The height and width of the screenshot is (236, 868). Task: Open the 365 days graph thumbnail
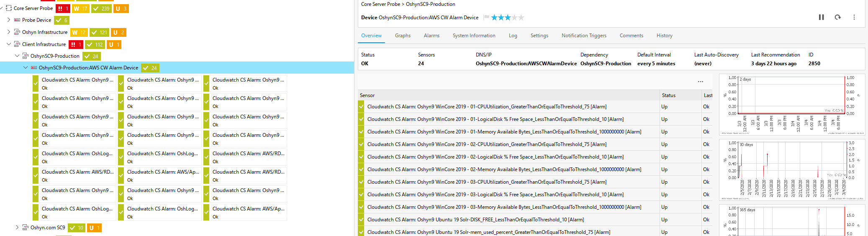[792, 220]
